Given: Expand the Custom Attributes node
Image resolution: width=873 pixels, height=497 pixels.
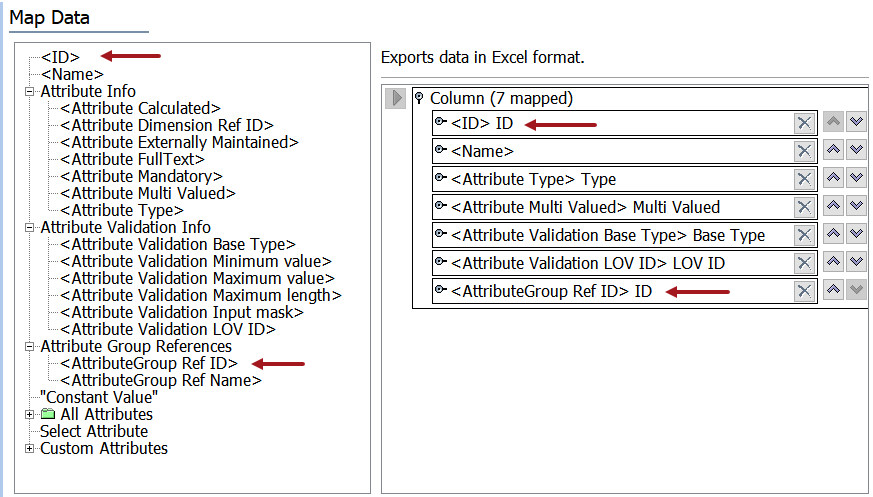Looking at the screenshot, I should point(30,448).
